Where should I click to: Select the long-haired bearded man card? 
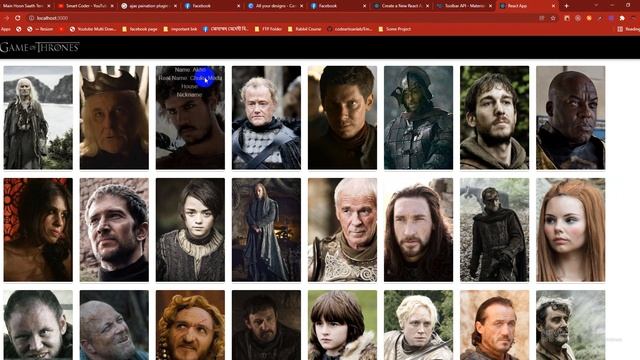click(x=418, y=230)
